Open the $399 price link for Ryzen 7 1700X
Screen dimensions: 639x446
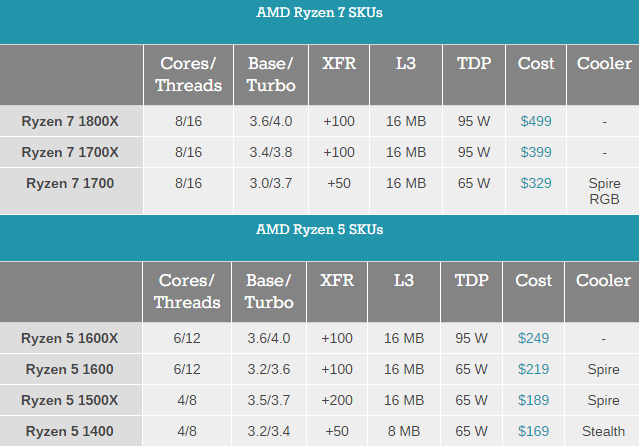pos(536,152)
